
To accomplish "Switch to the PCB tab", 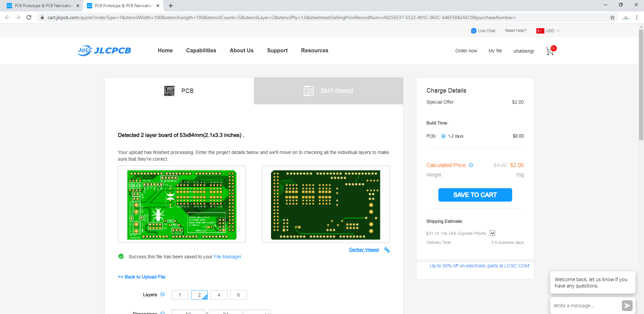I will [x=179, y=91].
